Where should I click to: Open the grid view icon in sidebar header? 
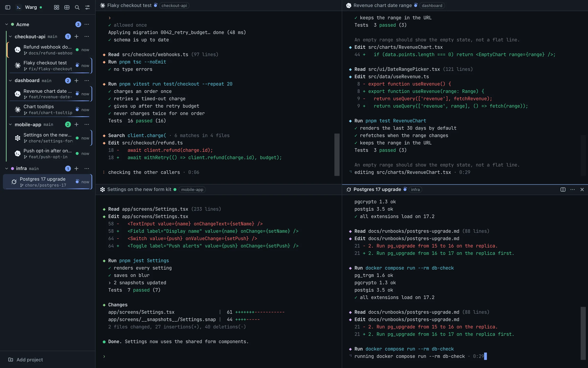(57, 7)
